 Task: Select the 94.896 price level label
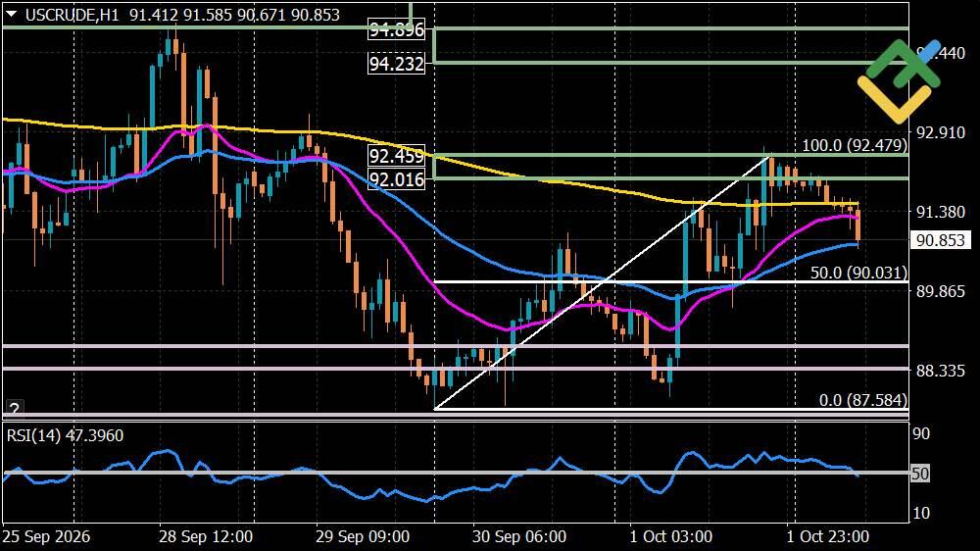[x=396, y=29]
